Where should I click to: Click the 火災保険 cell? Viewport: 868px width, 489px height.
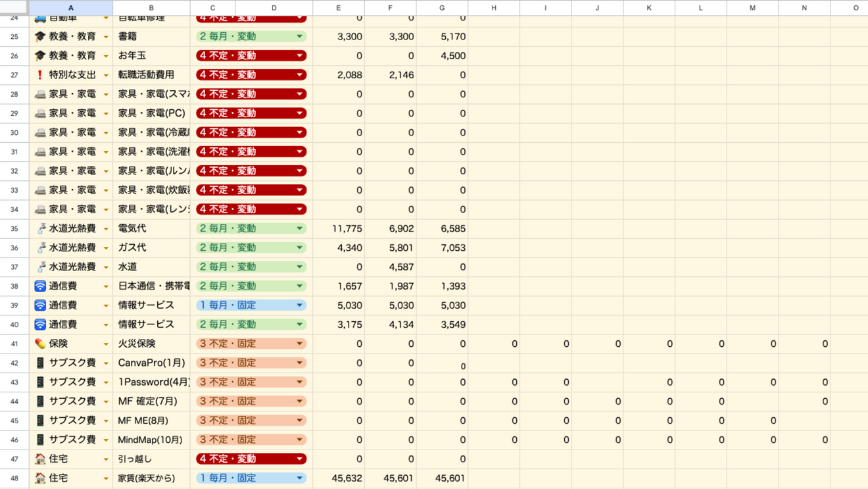click(151, 344)
